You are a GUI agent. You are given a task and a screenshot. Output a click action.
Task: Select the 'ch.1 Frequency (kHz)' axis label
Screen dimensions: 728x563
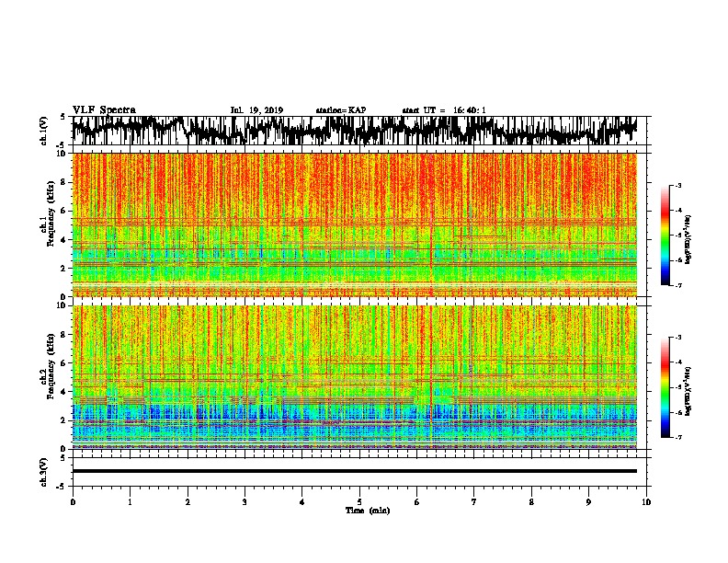pyautogui.click(x=47, y=213)
